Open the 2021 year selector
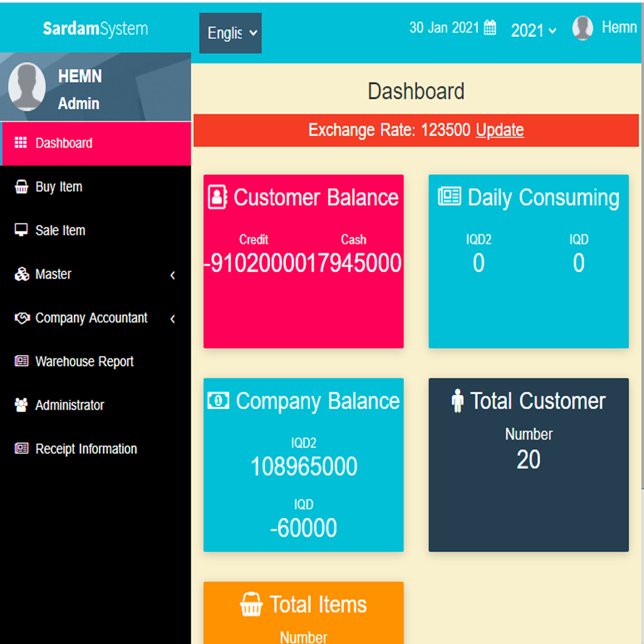 click(533, 31)
